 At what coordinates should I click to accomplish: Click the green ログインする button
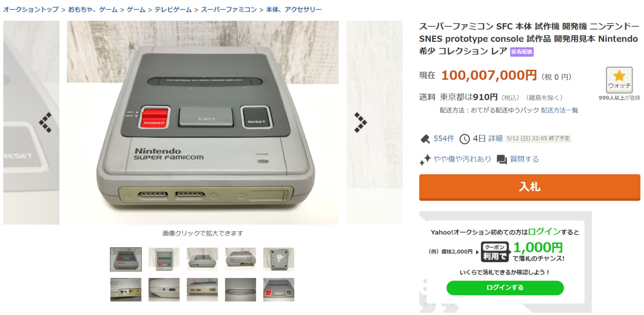pyautogui.click(x=505, y=287)
